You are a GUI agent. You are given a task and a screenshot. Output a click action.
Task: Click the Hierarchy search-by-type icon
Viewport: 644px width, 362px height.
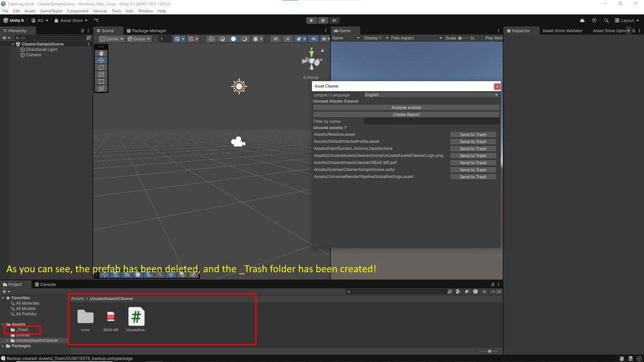[x=89, y=38]
